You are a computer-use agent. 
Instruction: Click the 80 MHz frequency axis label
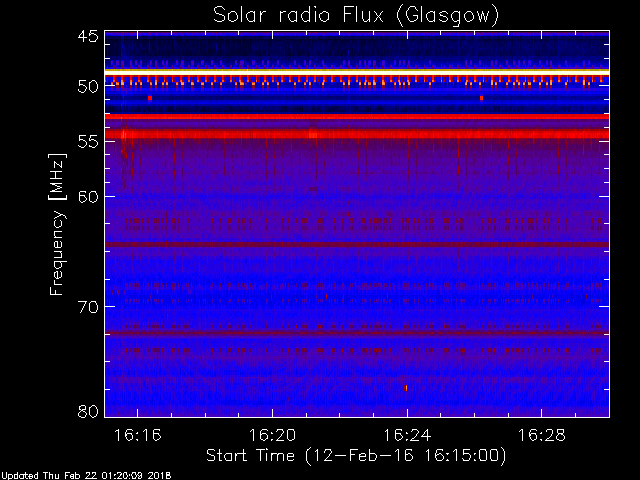(x=88, y=411)
